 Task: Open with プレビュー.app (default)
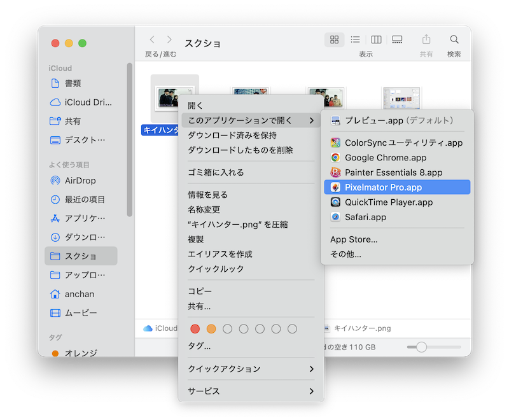(x=397, y=121)
